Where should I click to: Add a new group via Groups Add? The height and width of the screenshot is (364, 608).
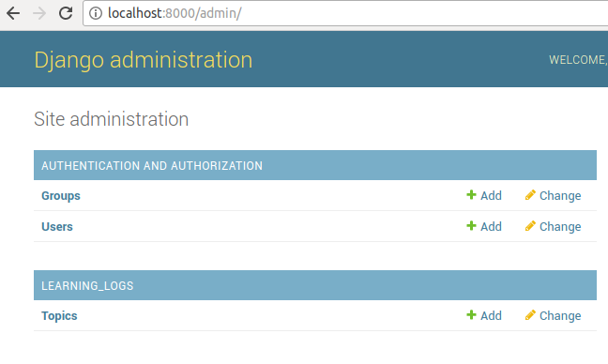click(x=484, y=195)
